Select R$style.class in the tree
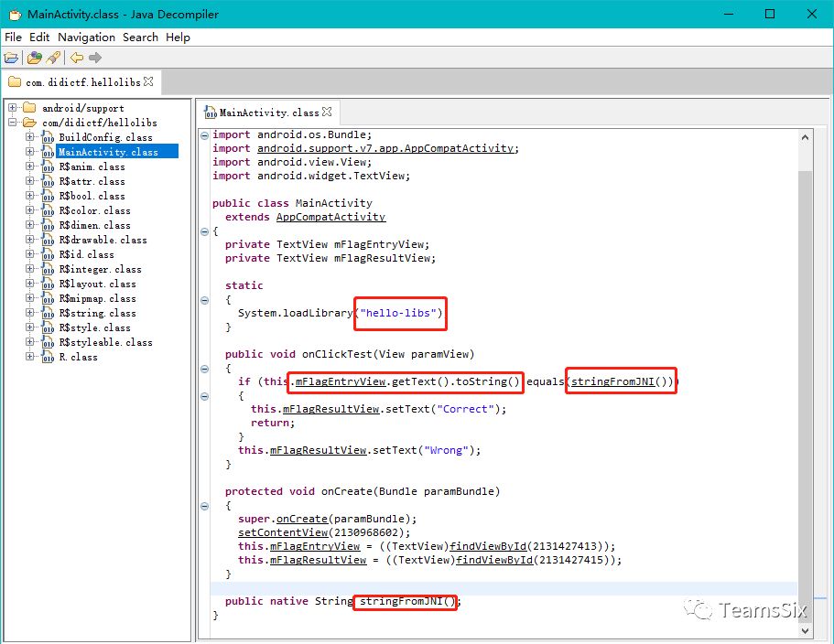 point(94,327)
